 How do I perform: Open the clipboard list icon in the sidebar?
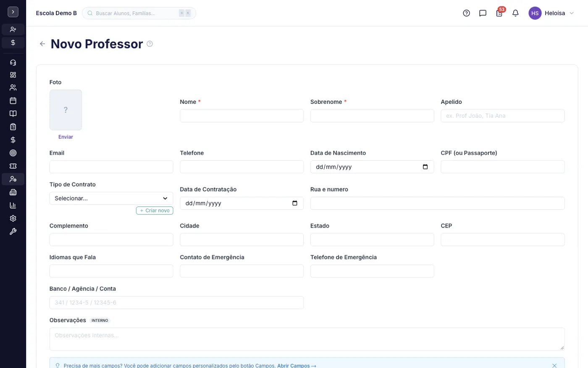coord(13,127)
